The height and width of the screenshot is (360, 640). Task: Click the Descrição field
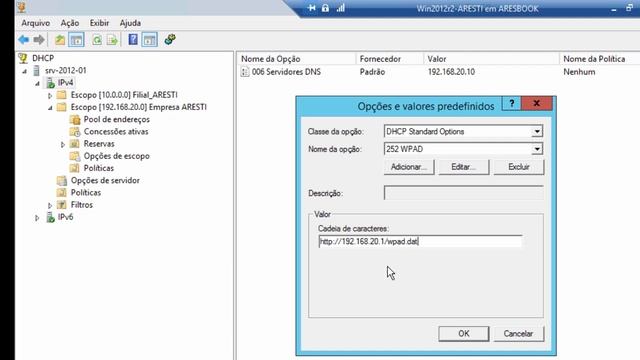(x=463, y=193)
